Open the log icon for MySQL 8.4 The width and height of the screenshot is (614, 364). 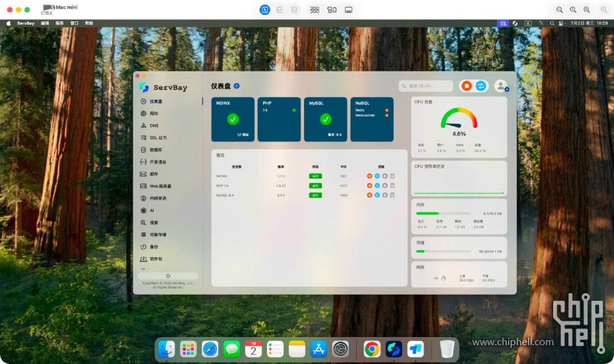point(393,195)
